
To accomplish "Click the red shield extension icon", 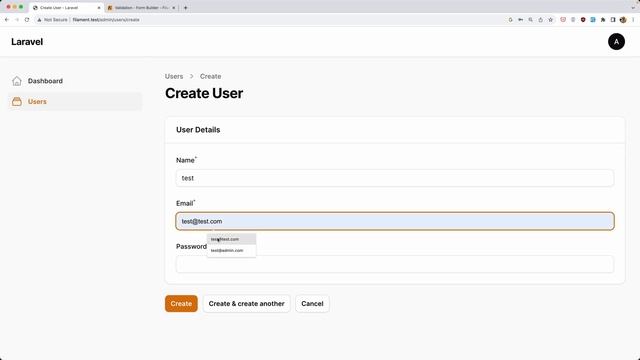I will pos(583,20).
